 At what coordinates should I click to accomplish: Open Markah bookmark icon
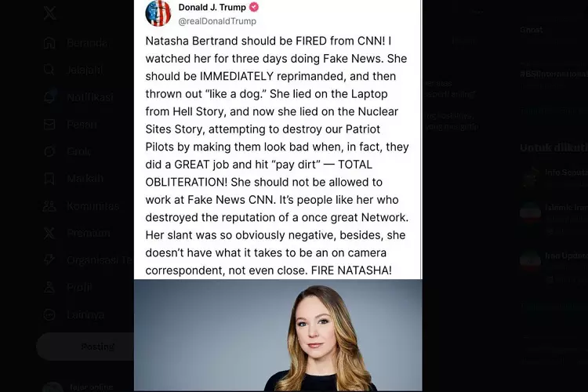(x=49, y=179)
